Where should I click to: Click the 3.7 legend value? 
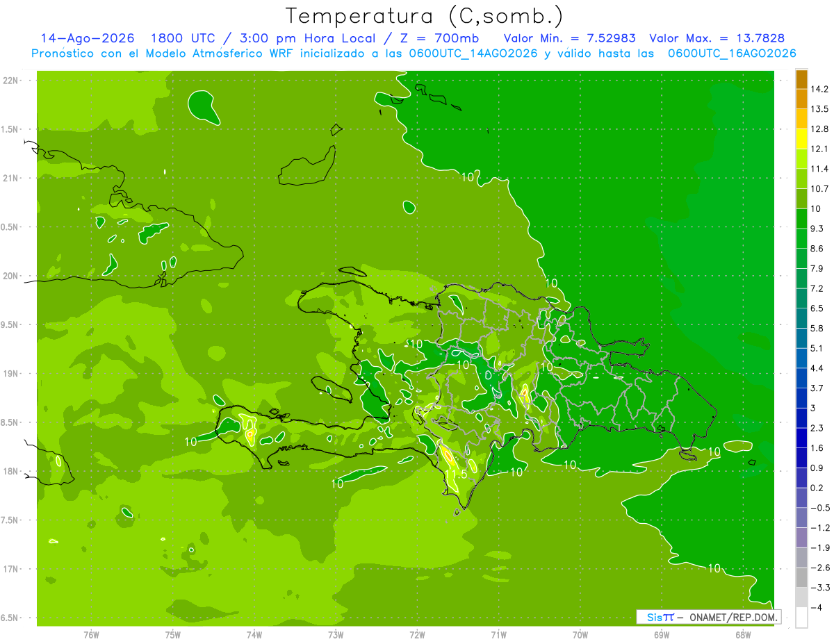[x=817, y=388]
